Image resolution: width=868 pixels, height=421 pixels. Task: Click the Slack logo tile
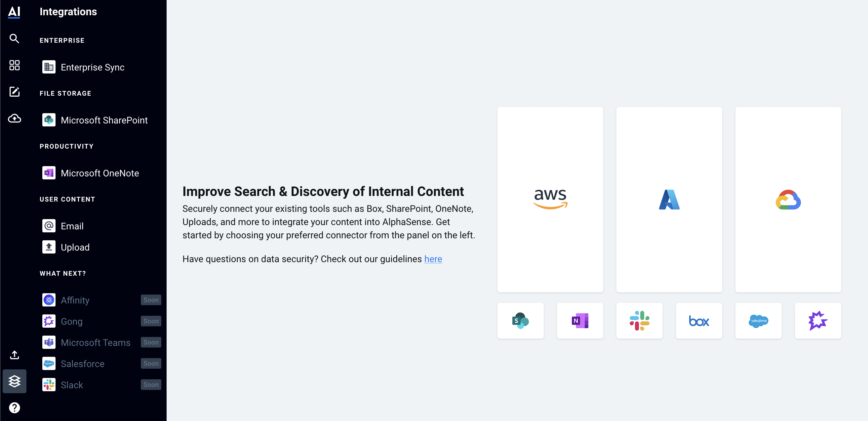pyautogui.click(x=640, y=320)
